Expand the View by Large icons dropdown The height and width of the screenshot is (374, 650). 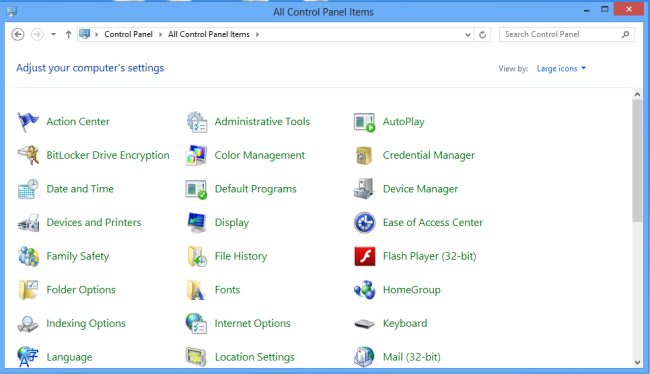pos(561,68)
